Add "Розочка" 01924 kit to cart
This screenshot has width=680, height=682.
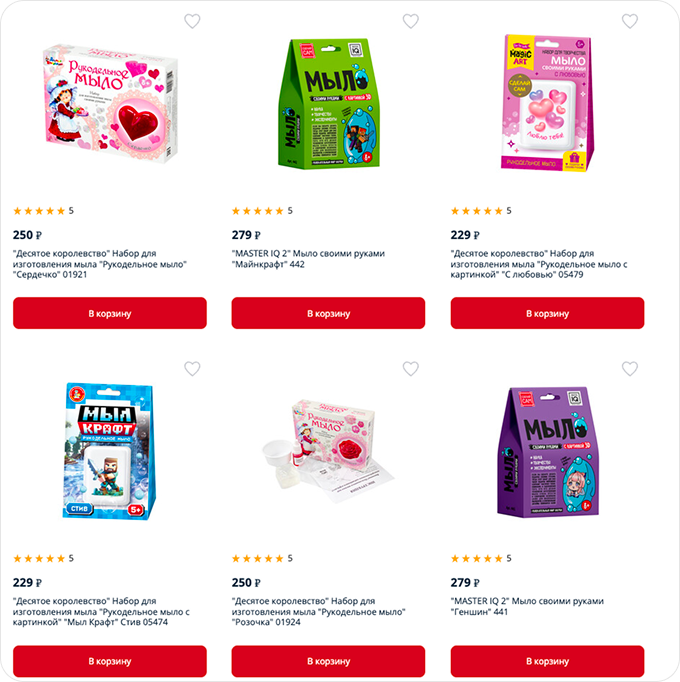pos(328,661)
